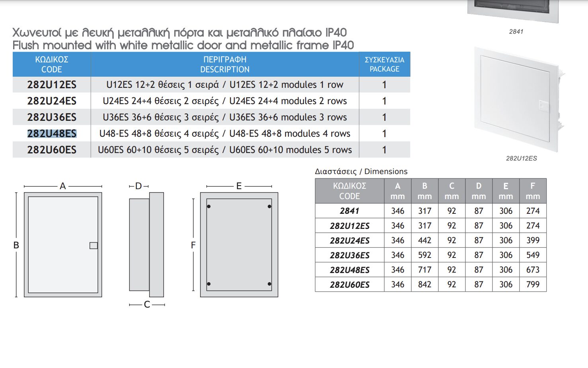Click the door latch square in front-view diagram
The width and height of the screenshot is (588, 368).
(93, 246)
